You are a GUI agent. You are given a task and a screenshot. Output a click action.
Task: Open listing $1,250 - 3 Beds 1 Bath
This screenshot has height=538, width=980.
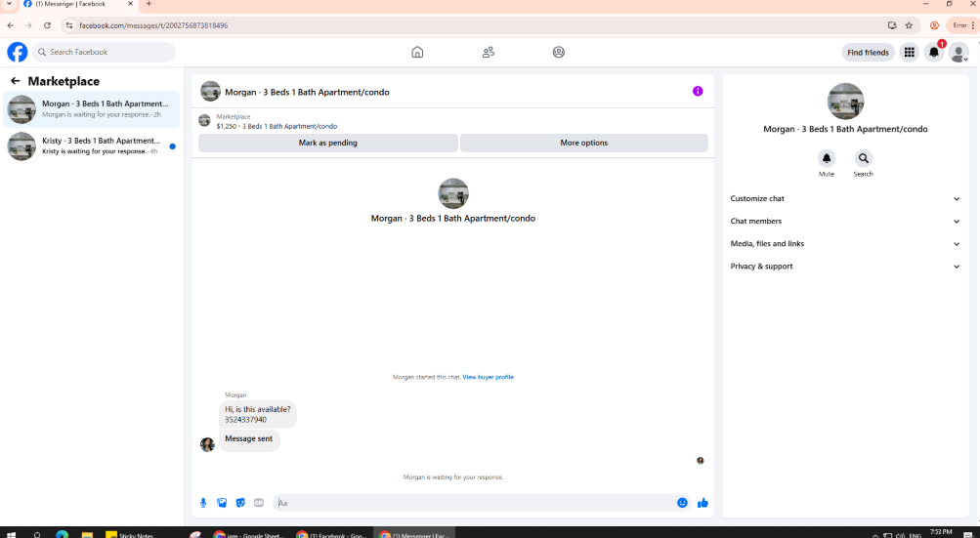coord(277,126)
